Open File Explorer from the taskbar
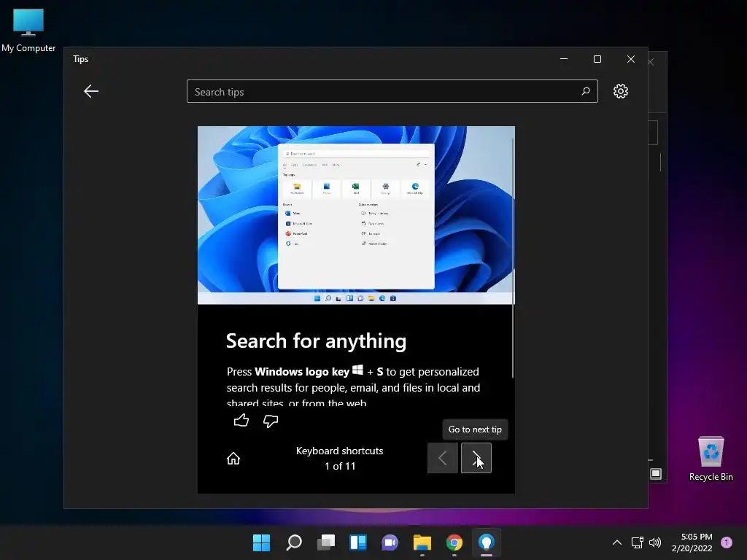Viewport: 747px width, 560px height. 422,542
